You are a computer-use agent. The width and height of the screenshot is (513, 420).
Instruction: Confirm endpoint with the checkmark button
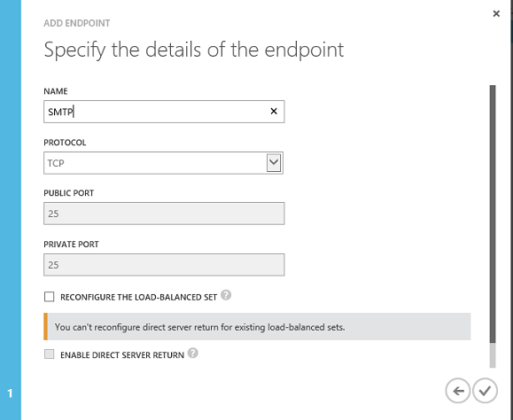485,391
